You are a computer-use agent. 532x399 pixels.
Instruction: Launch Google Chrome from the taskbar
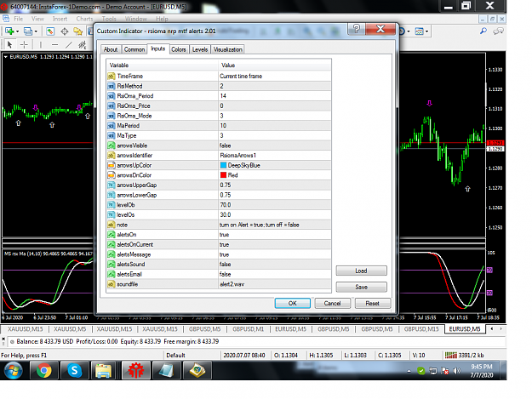pyautogui.click(x=43, y=370)
